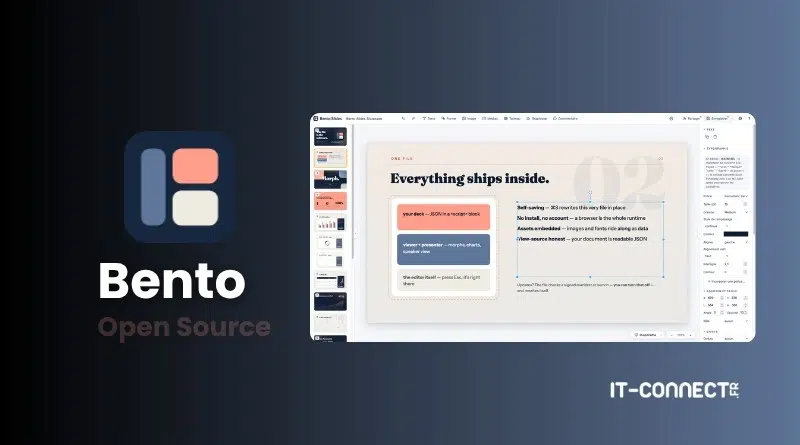This screenshot has height=445, width=800.
Task: Select the Morph slide thumbnail
Action: (x=330, y=179)
